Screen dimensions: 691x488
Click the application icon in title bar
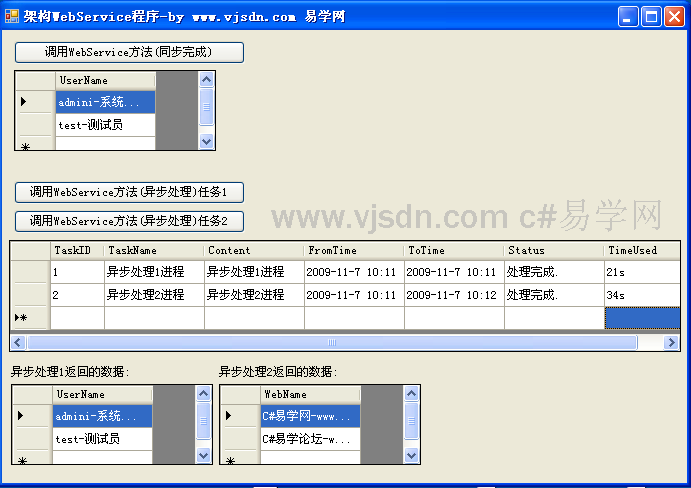tap(12, 16)
